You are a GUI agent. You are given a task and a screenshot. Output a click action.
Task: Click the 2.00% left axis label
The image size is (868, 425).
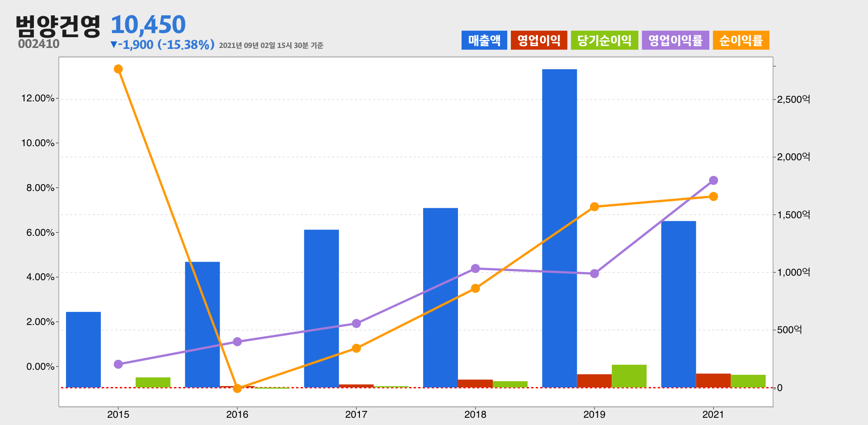tap(40, 322)
